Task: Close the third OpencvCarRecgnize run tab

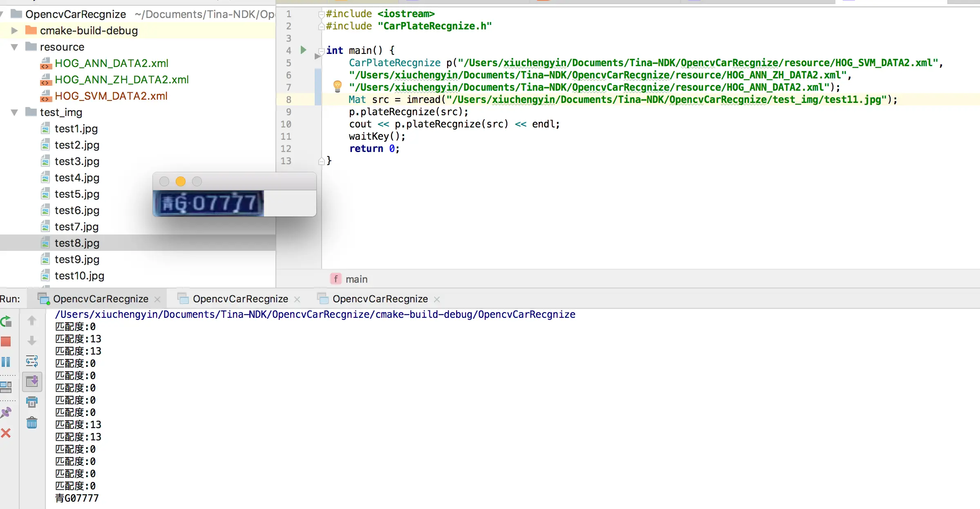Action: [437, 299]
